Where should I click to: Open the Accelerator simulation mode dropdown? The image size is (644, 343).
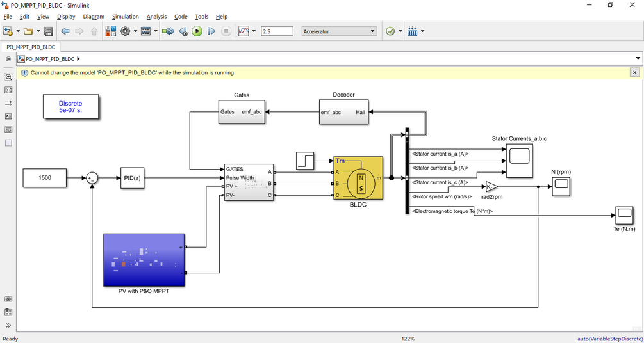[339, 31]
